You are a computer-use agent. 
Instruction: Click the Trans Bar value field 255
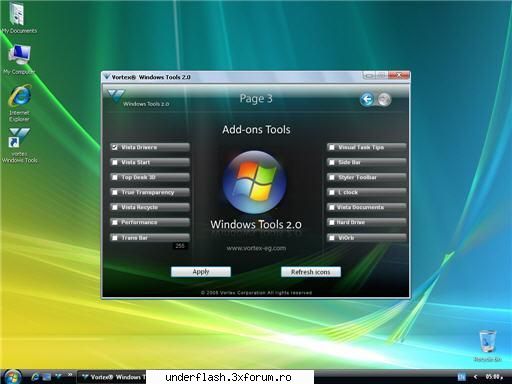coord(180,246)
